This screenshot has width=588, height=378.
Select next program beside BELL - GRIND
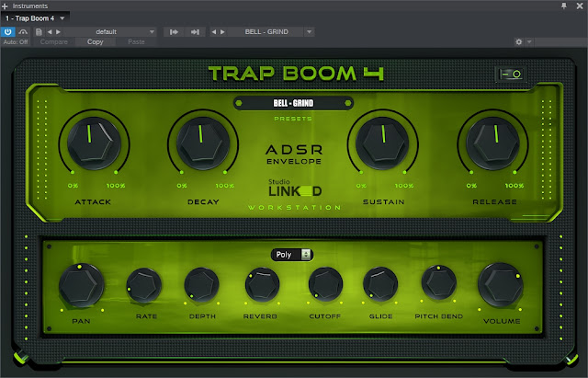[222, 32]
